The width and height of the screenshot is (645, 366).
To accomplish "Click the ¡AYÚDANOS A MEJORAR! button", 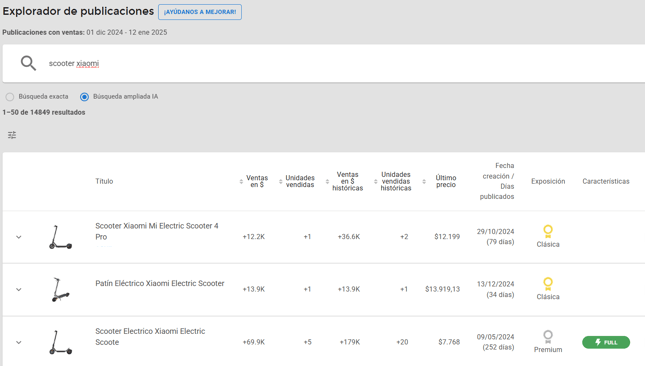I will click(x=200, y=12).
